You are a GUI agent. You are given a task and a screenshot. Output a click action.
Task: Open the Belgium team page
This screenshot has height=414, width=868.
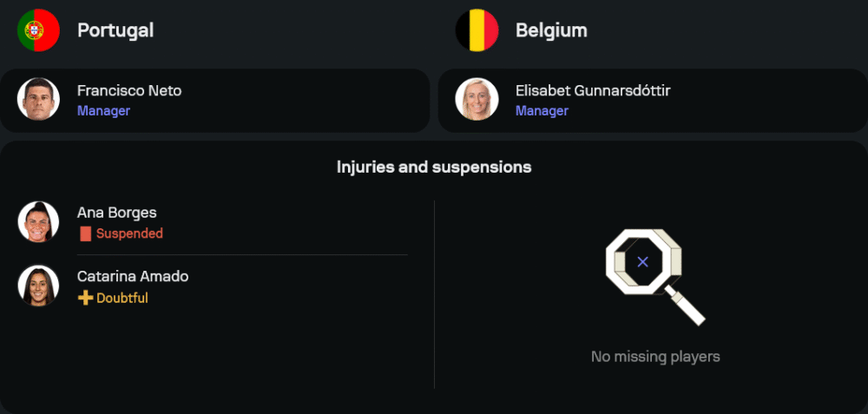tap(551, 30)
